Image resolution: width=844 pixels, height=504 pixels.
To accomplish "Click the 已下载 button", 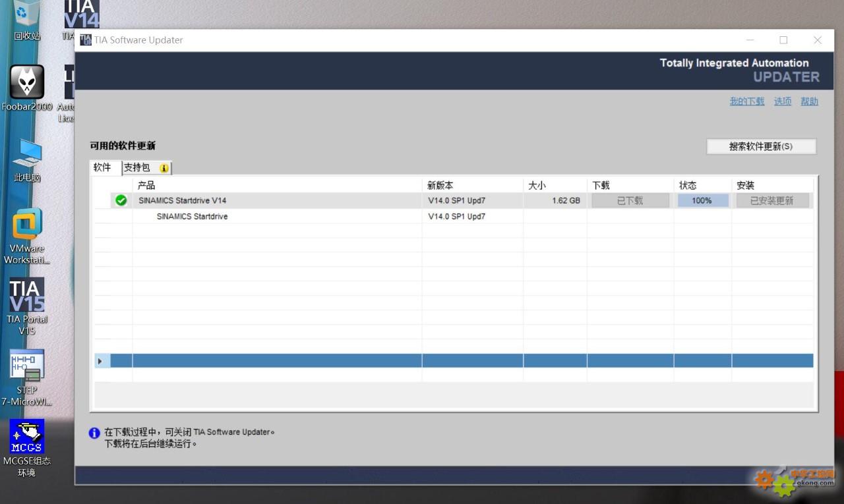I will 630,200.
